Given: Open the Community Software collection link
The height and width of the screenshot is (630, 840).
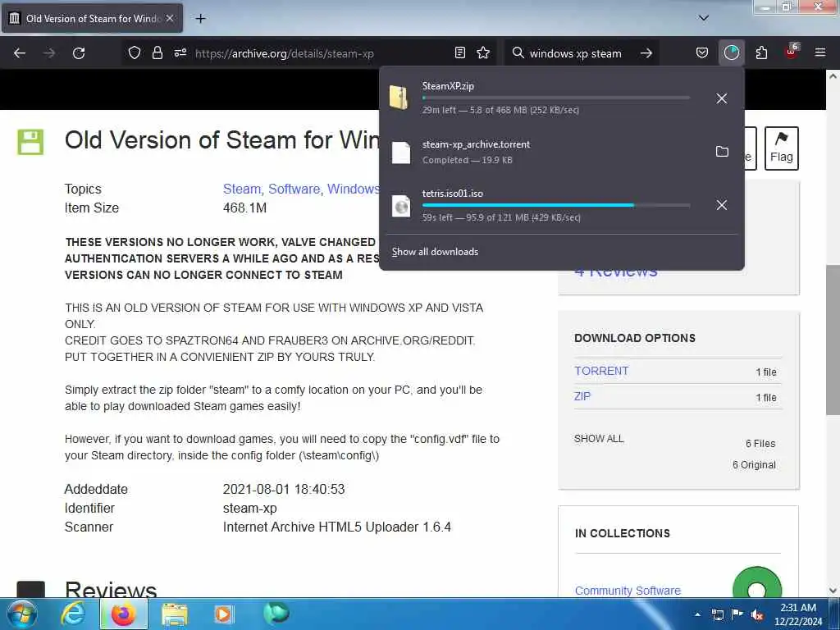Looking at the screenshot, I should click(x=628, y=591).
